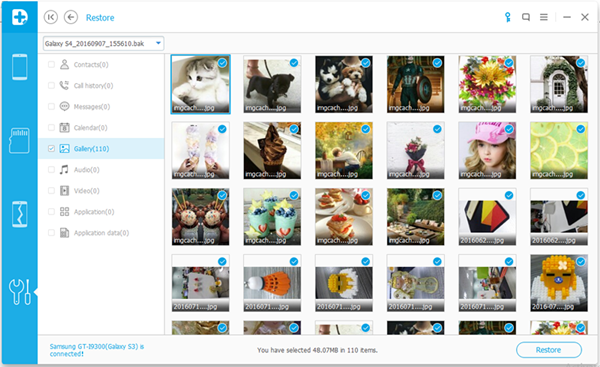Screen dimensions: 600x367
Task: Click the Messages speech bubble icon
Action: [x=64, y=106]
